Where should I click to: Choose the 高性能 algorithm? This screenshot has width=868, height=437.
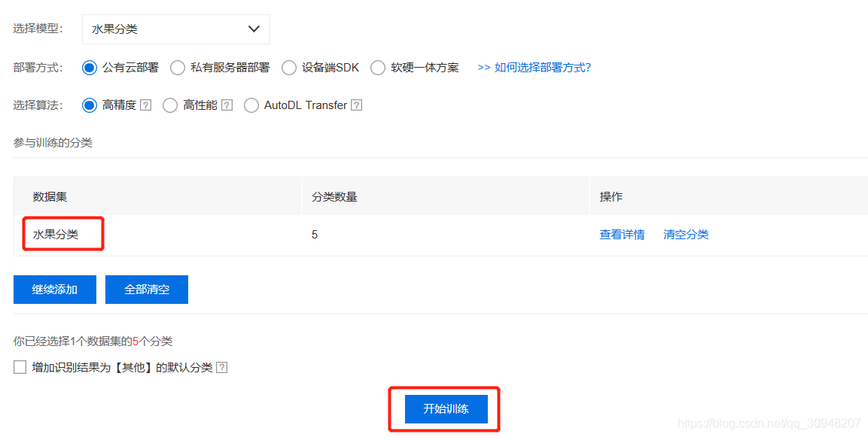(x=170, y=105)
